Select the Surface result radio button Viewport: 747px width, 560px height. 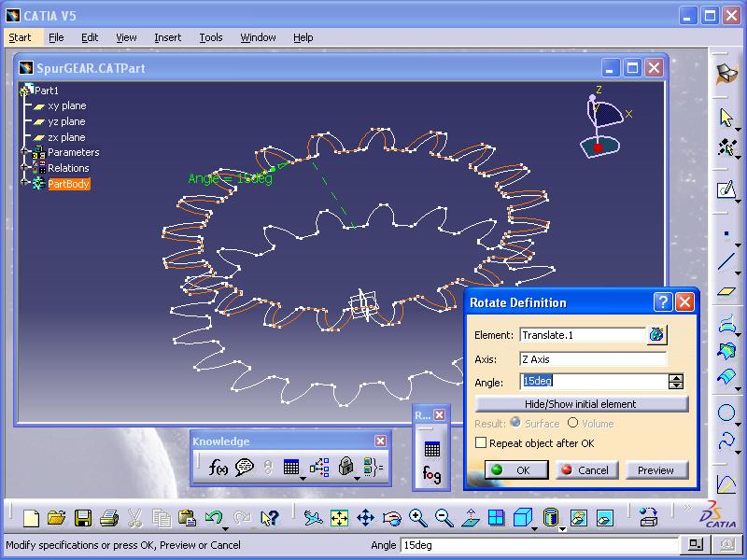pos(515,424)
